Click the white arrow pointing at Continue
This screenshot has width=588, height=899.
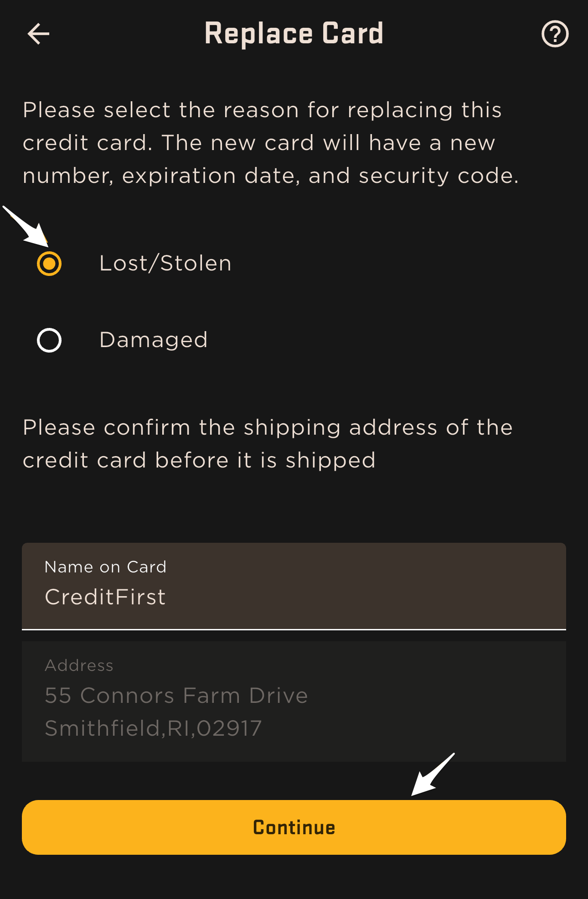(433, 774)
